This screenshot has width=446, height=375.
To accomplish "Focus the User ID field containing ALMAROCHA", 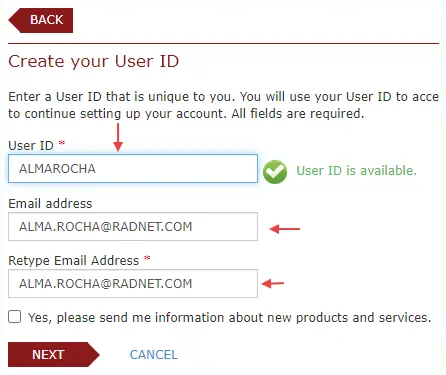I will 133,168.
